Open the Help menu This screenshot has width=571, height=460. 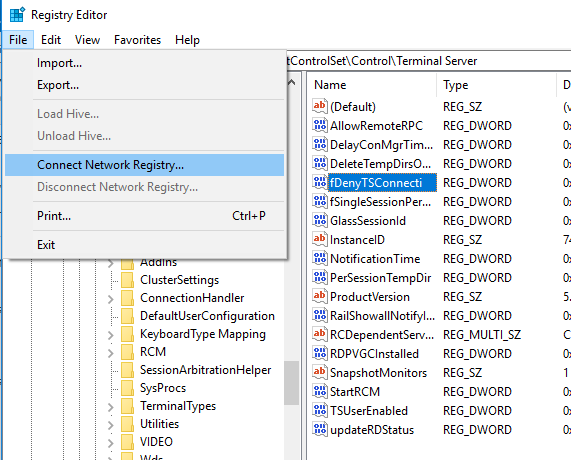pos(187,40)
